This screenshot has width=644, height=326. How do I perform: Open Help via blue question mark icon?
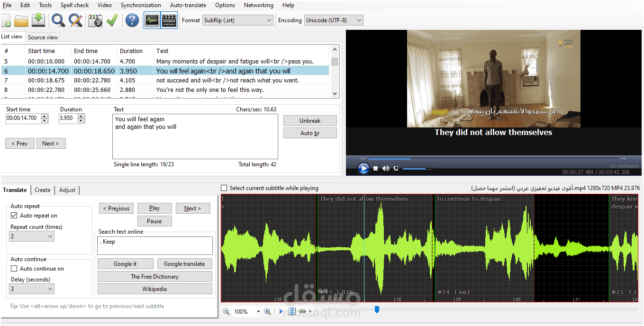(x=132, y=20)
